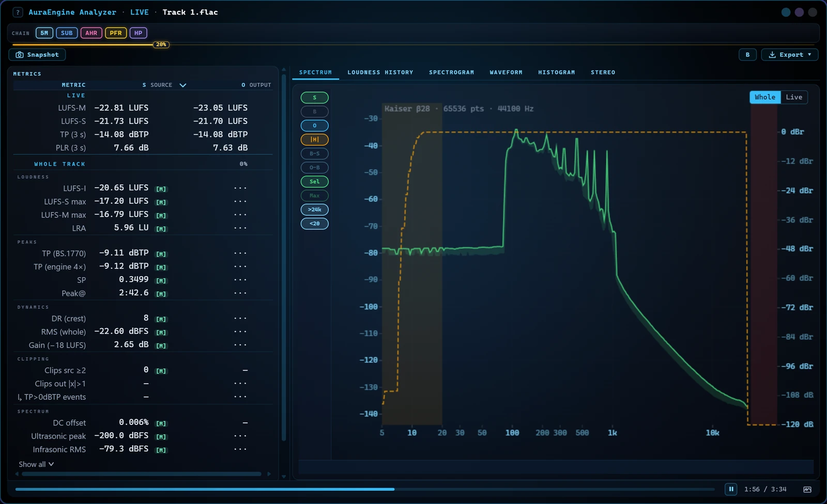Click the [M] badge next to TP (BS.1770)

[x=161, y=254]
